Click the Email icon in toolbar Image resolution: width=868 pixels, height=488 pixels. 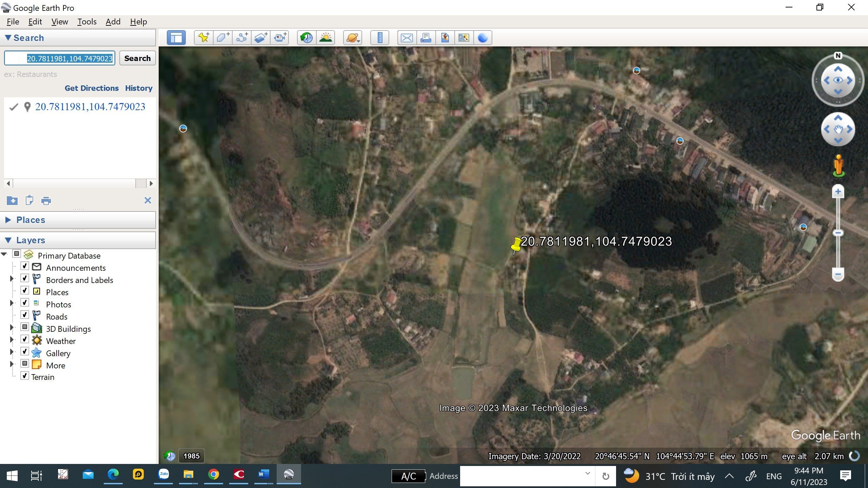tap(407, 38)
